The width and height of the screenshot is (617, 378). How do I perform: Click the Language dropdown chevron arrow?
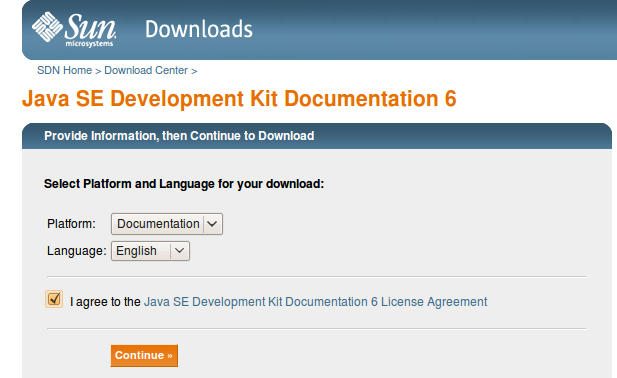179,251
